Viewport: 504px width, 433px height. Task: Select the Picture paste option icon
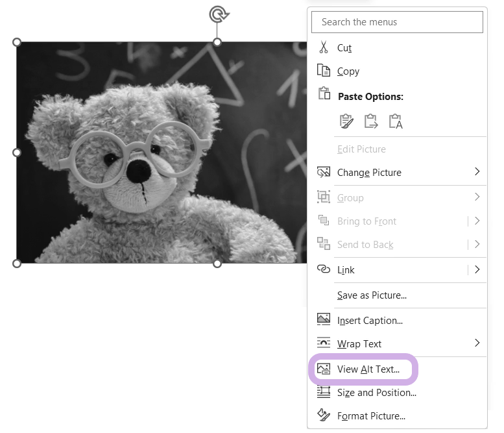(x=371, y=121)
